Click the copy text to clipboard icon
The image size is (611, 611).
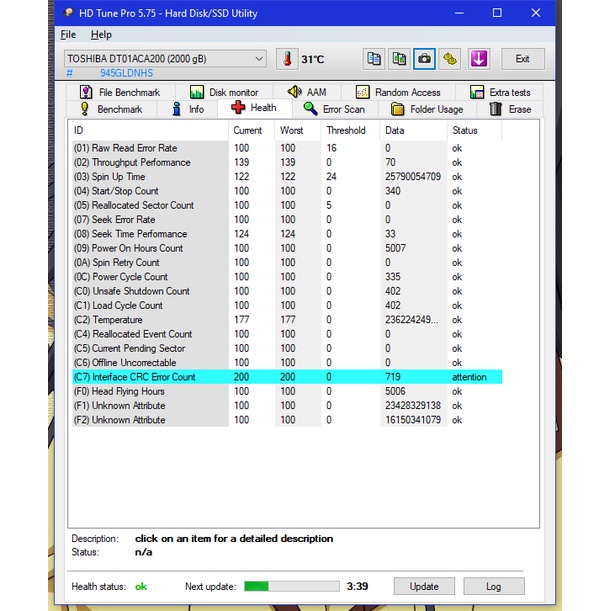(x=374, y=59)
